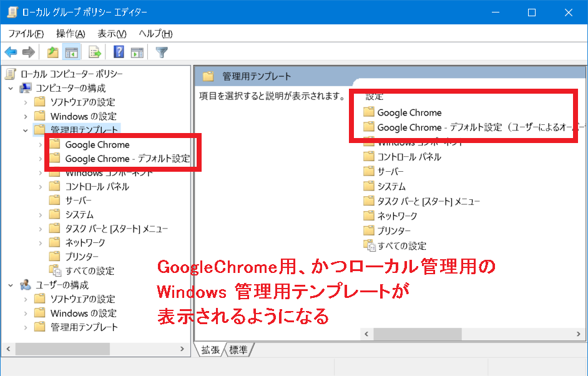
Task: Toggle the action pane toolbar icon
Action: (137, 52)
